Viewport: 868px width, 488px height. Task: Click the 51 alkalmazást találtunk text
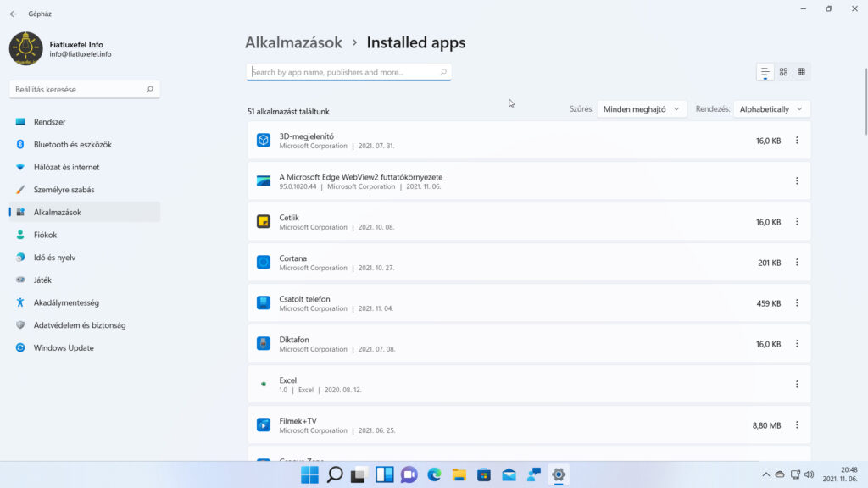[288, 112]
